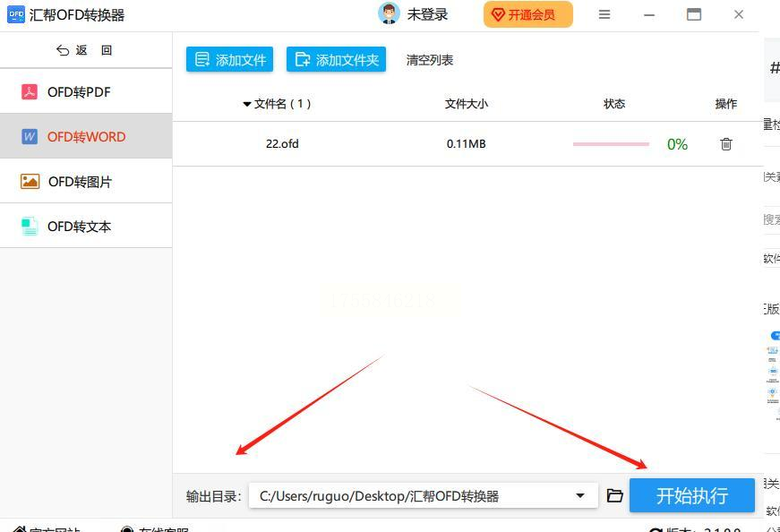Maximize the converter window
Viewport: 780px width, 532px height.
click(693, 15)
